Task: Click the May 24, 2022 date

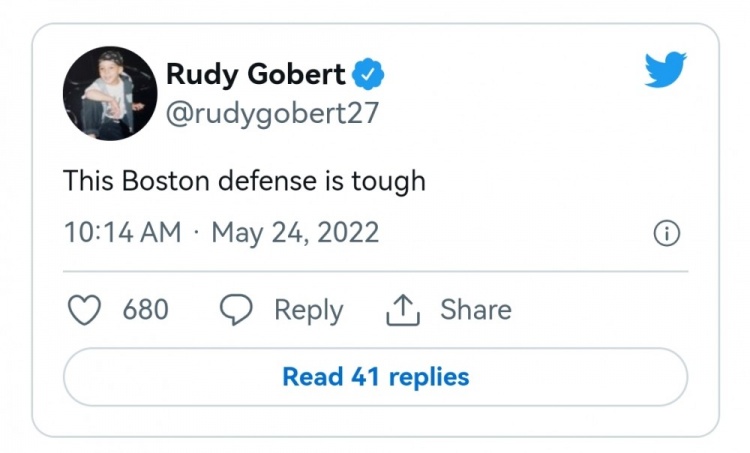Action: point(295,233)
